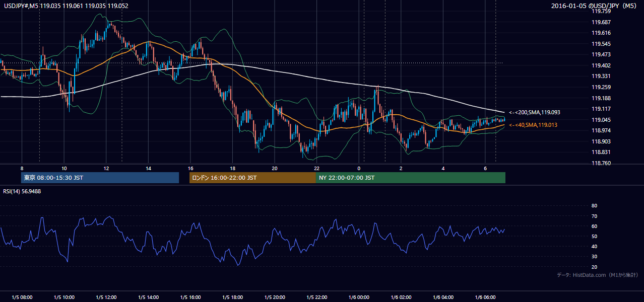Image resolution: width=644 pixels, height=302 pixels.
Task: Click the 1/6 02:00 time axis label
Action: click(x=401, y=297)
